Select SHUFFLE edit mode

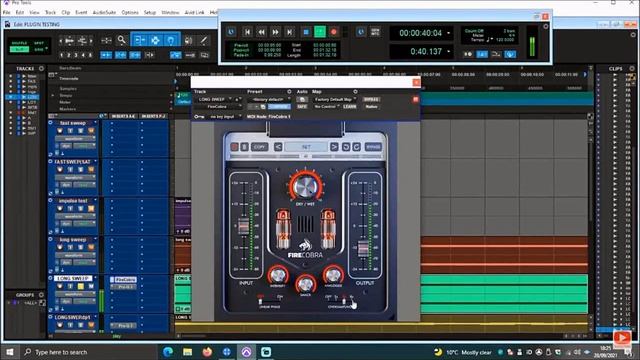[x=19, y=43]
